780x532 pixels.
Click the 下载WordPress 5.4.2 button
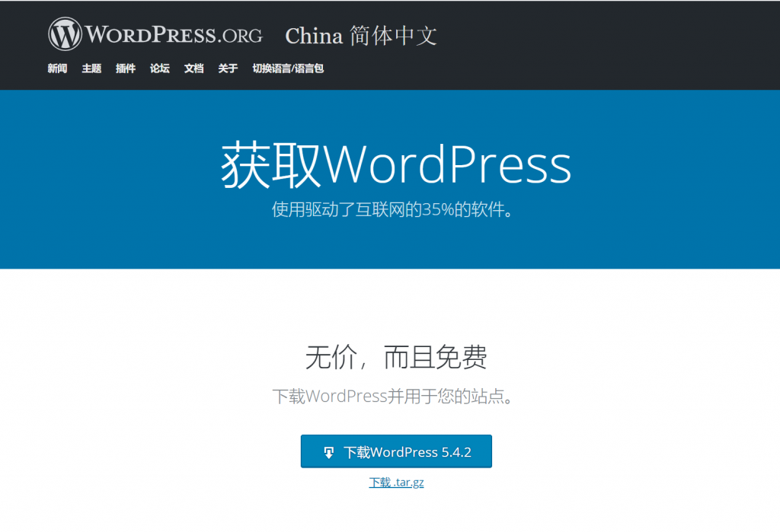(x=396, y=451)
